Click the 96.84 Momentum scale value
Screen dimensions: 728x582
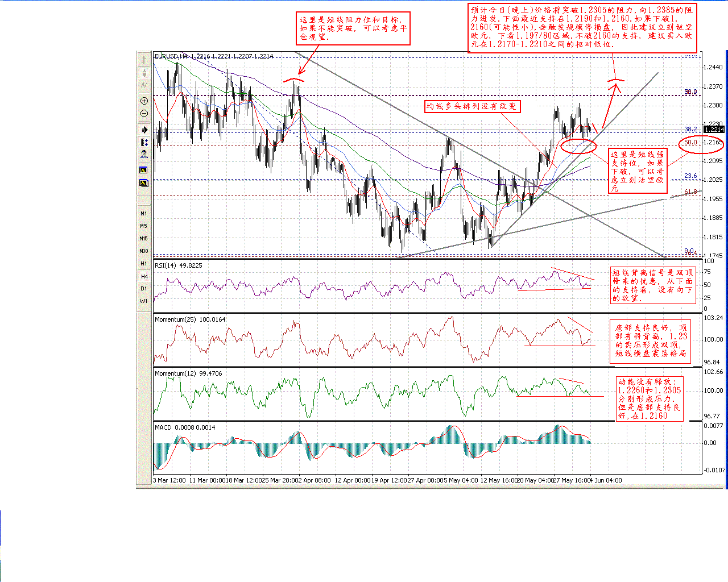click(x=712, y=362)
